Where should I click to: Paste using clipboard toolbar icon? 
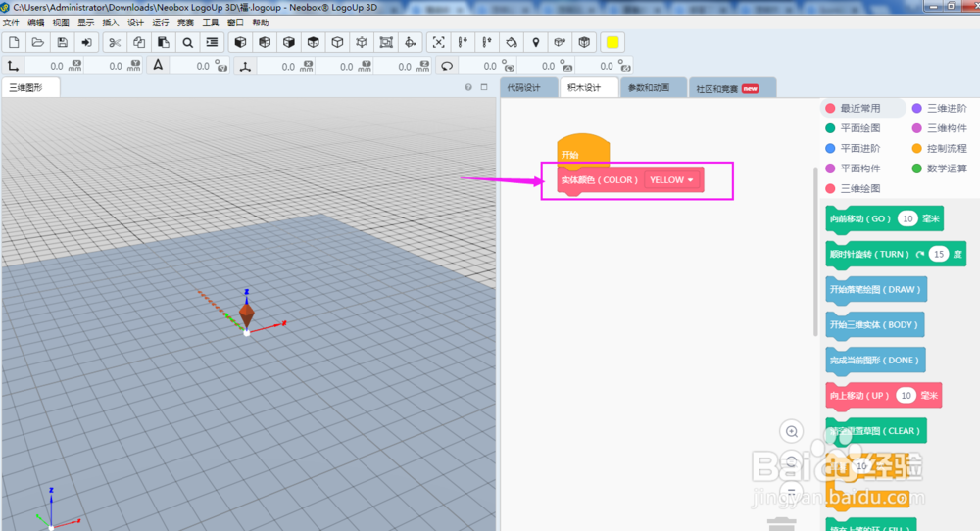click(x=163, y=42)
